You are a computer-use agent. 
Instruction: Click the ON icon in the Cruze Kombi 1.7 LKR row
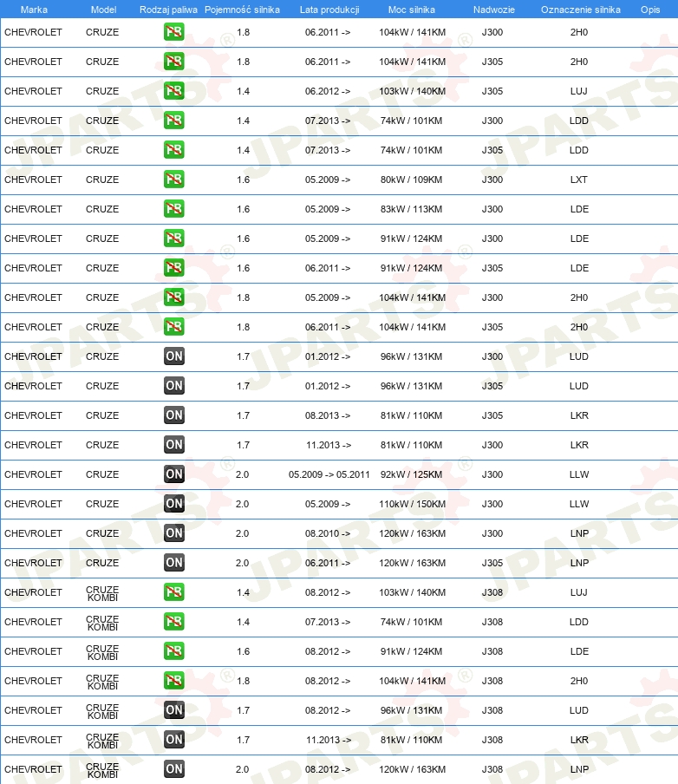[174, 740]
